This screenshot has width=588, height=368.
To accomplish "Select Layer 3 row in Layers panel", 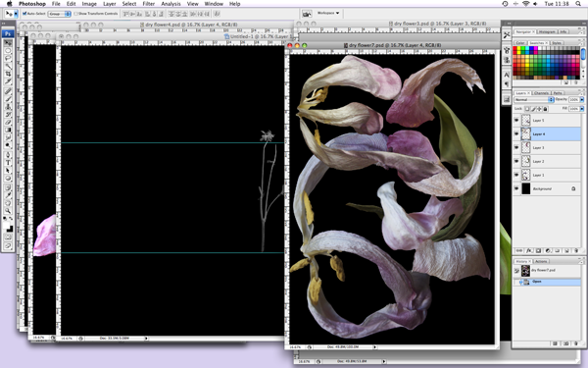I will click(x=547, y=147).
